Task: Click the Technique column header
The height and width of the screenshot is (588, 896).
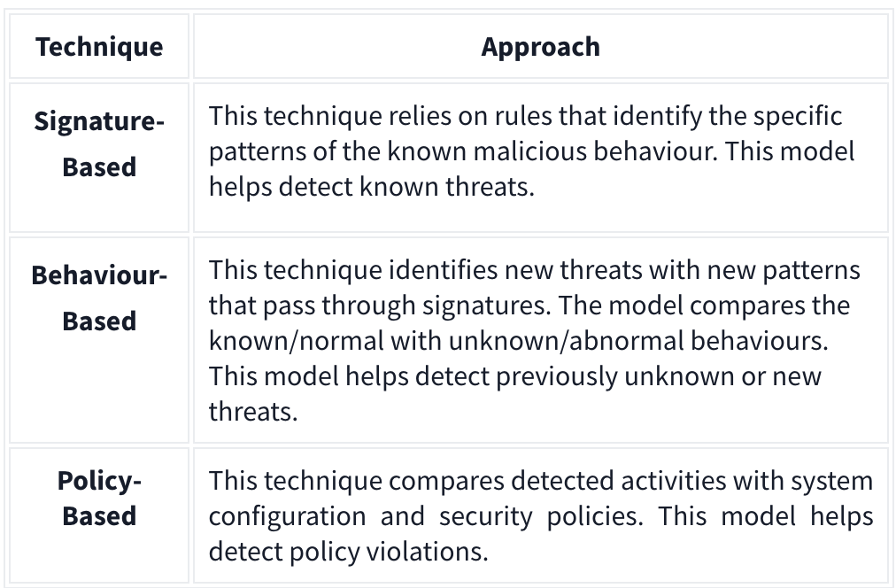Action: pos(99,46)
